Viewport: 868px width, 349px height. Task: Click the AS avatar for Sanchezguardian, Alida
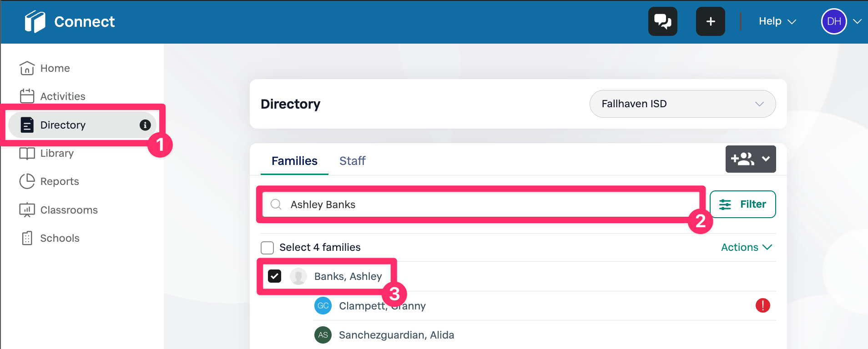point(323,335)
